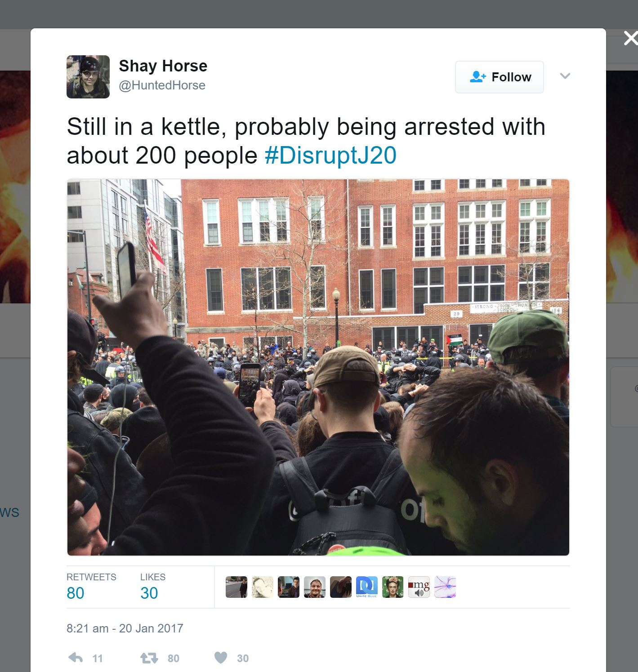
Task: Expand the tweet options chevron menu
Action: coord(565,76)
